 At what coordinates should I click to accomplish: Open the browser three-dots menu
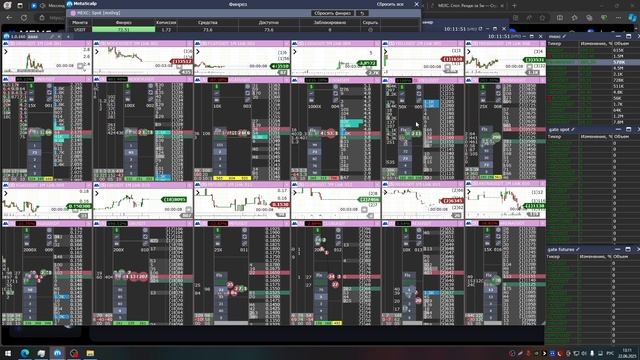coord(618,18)
